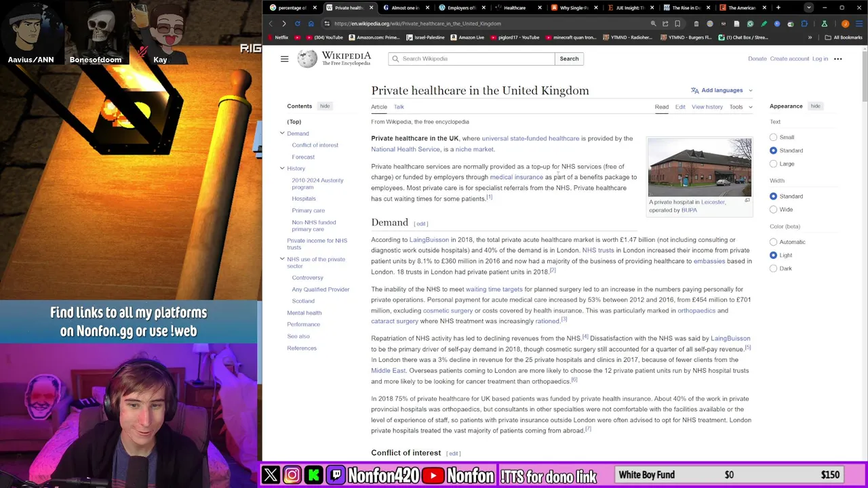868x488 pixels.
Task: Click the browser address bar URL
Action: coord(417,24)
